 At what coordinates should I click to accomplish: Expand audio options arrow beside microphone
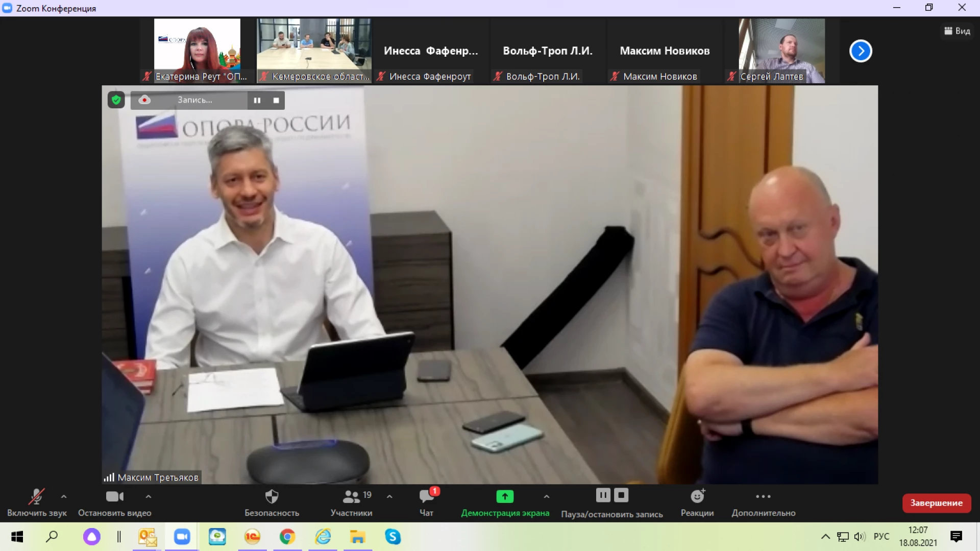pos(64,496)
